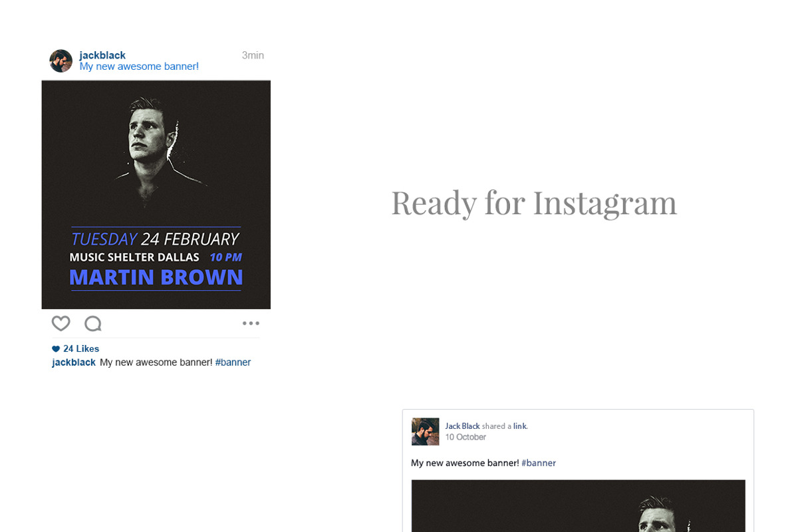Viewport: 798px width, 532px height.
Task: Click jackblack's round profile avatar
Action: pyautogui.click(x=61, y=61)
